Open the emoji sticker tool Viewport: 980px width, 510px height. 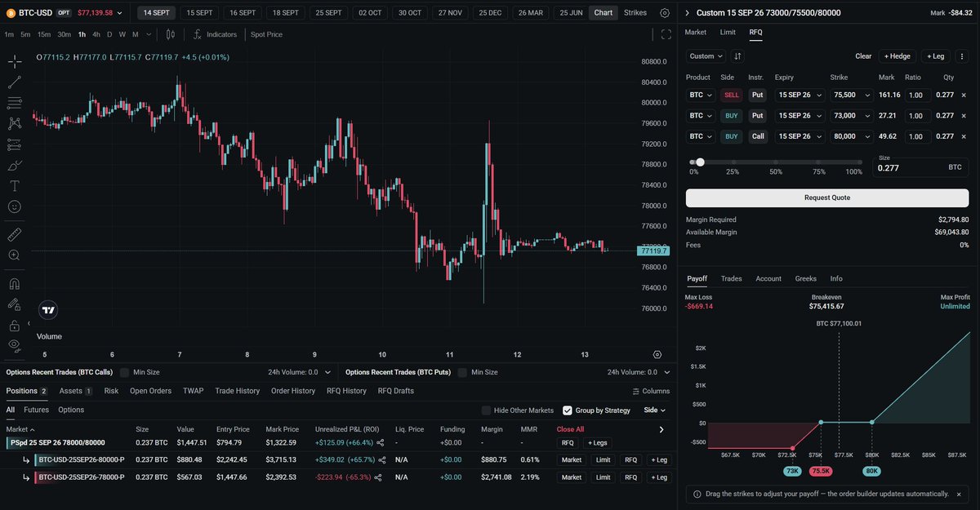point(15,206)
